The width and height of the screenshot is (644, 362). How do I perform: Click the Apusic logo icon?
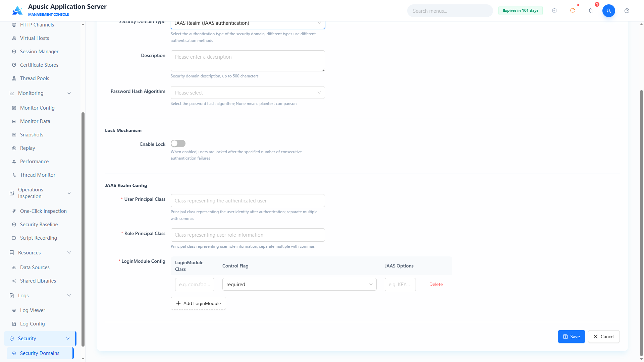pos(17,10)
